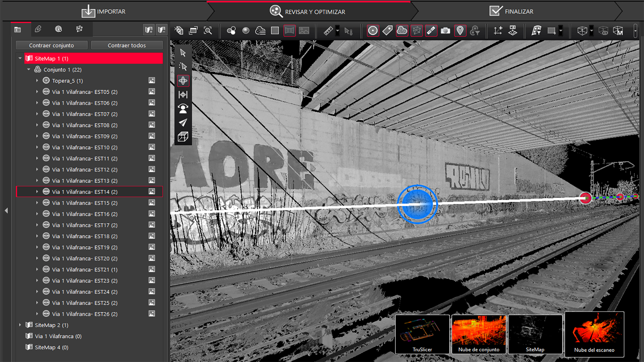Expand the Via 1 Vilafranca- EST10 item
Viewport: 644px width, 362px height.
tap(37, 147)
